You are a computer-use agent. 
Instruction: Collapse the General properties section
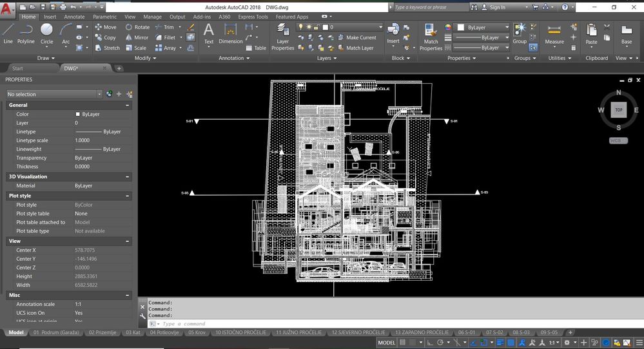point(127,105)
